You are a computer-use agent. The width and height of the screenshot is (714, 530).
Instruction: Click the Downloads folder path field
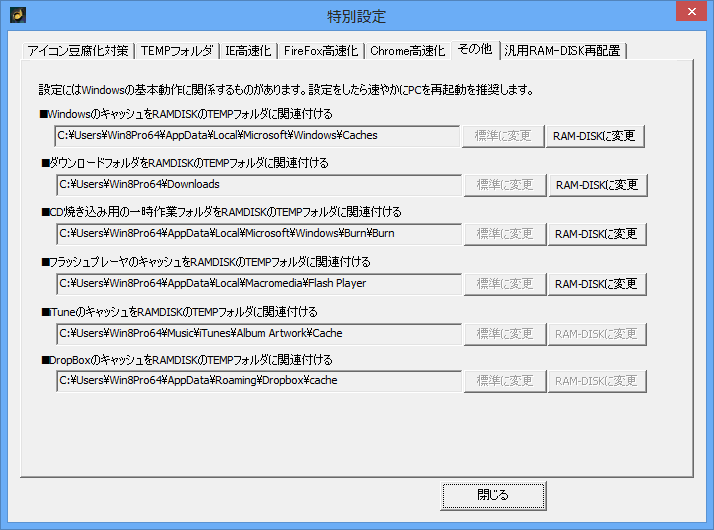pos(258,185)
